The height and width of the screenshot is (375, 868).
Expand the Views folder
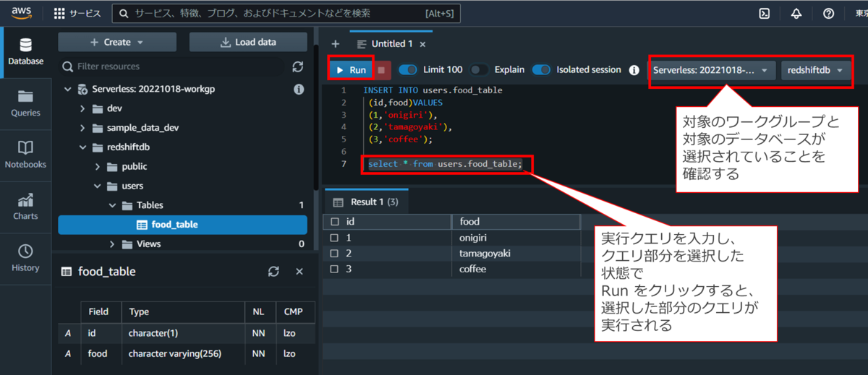(112, 244)
